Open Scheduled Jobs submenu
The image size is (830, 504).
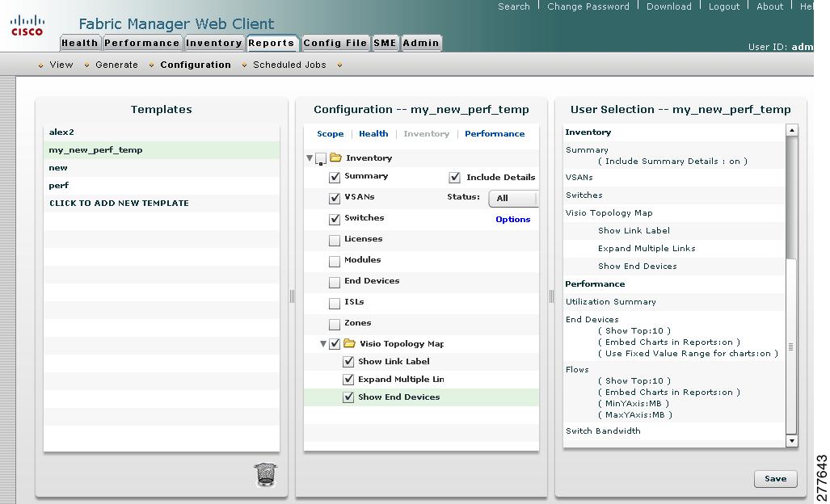tap(289, 65)
